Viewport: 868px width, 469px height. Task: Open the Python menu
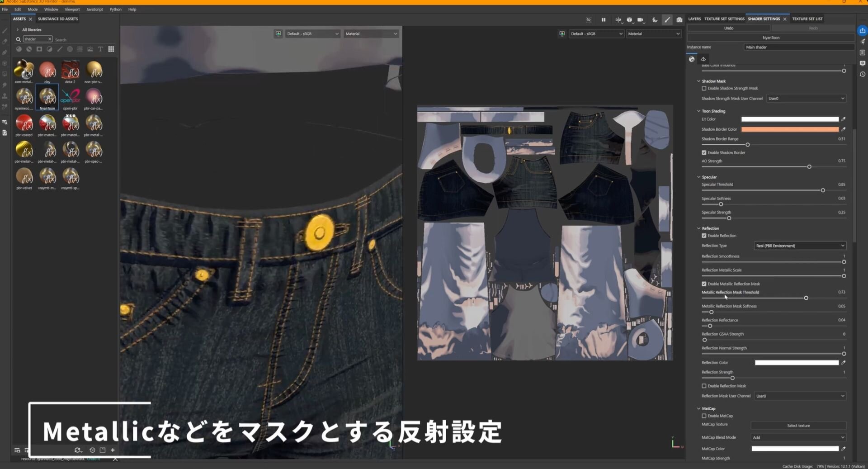click(x=115, y=9)
